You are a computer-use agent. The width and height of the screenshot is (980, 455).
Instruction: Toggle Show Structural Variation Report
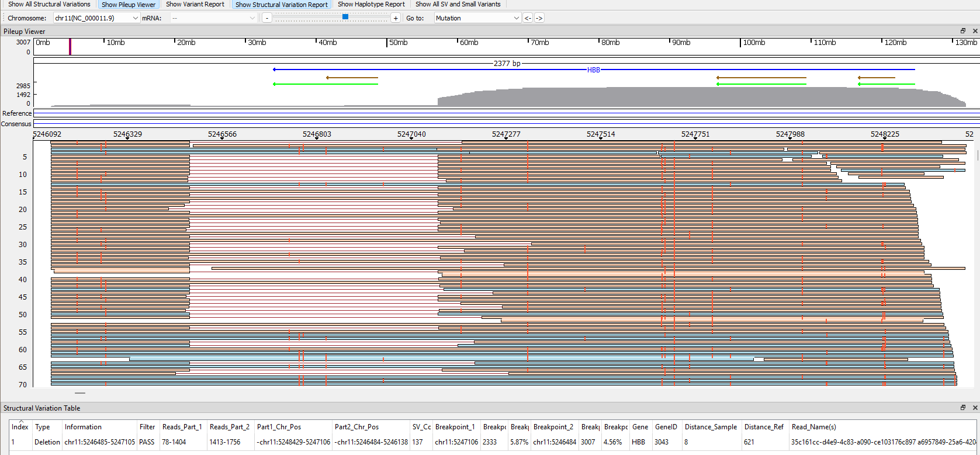[282, 4]
